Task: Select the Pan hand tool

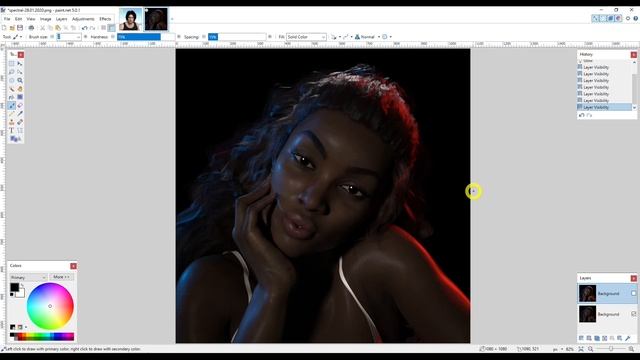Action: click(x=20, y=89)
